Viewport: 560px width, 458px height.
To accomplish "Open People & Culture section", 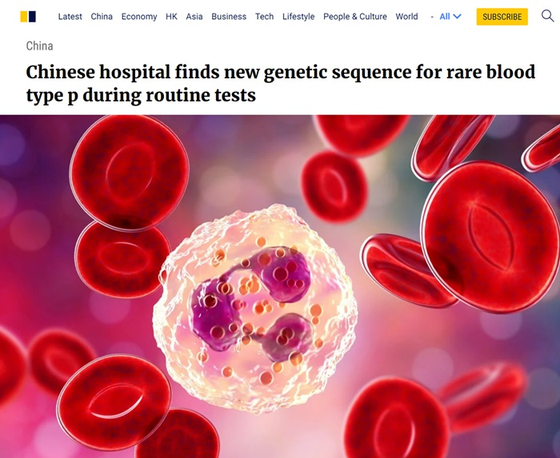I will click(x=355, y=16).
